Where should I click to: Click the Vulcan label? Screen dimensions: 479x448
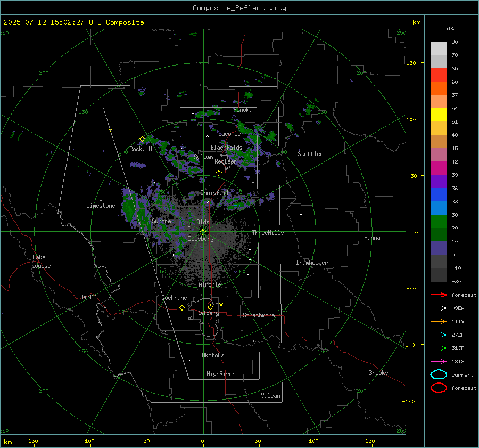pyautogui.click(x=270, y=396)
